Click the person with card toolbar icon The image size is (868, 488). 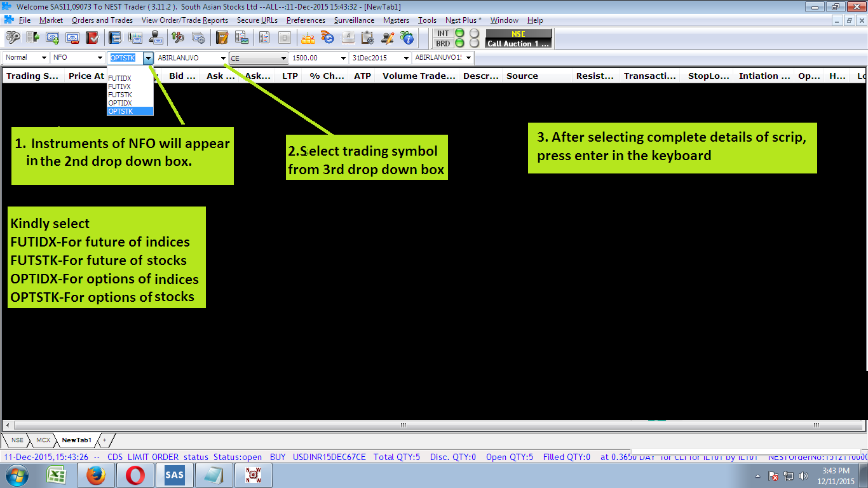click(x=154, y=37)
